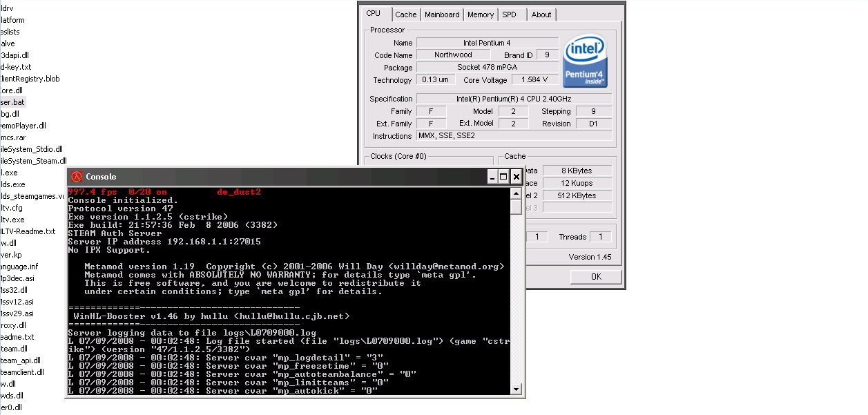Select the lientRegistry.blob file
The width and height of the screenshot is (868, 415).
30,79
